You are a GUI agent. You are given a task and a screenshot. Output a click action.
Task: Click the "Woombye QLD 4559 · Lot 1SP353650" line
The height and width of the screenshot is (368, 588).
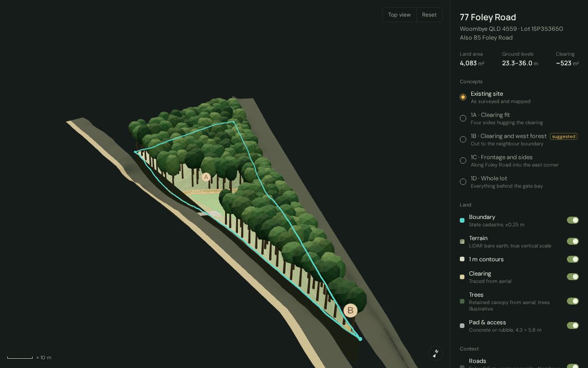511,29
